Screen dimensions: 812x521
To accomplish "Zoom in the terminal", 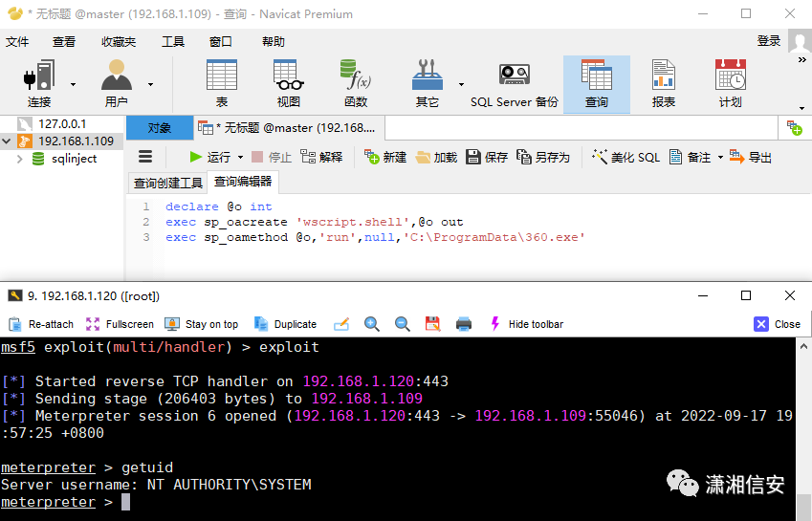I will (371, 324).
